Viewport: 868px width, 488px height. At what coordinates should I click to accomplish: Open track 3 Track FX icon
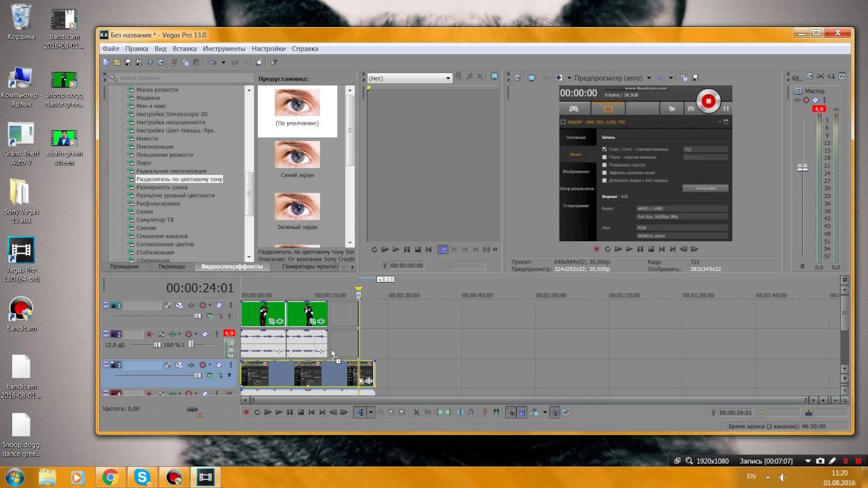point(192,365)
